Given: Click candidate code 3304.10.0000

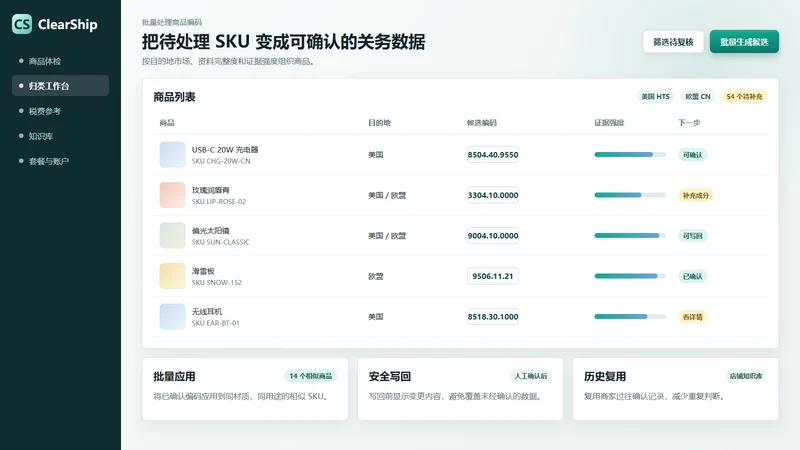Looking at the screenshot, I should click(x=493, y=195).
